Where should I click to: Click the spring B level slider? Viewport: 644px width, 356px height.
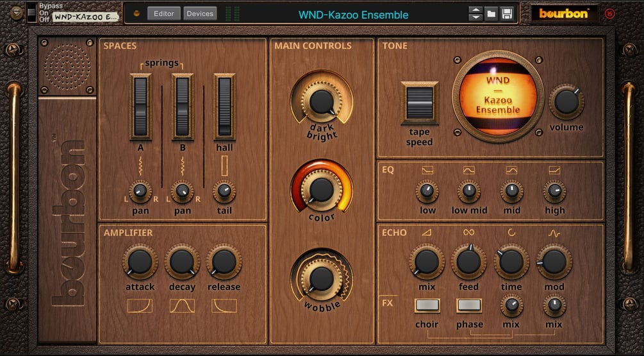(183, 106)
